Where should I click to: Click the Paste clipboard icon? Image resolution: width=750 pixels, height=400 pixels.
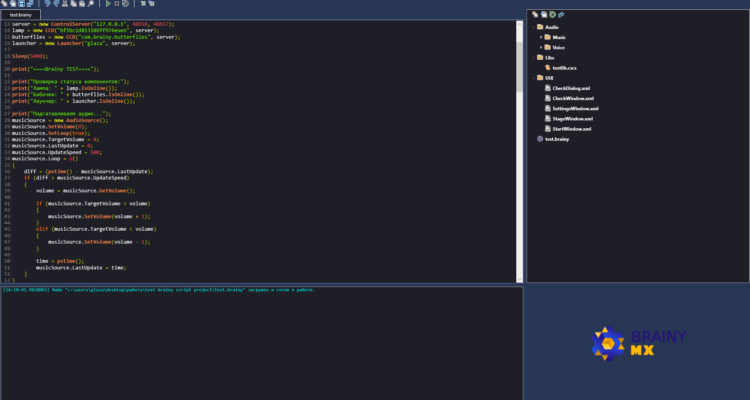coord(82,3)
